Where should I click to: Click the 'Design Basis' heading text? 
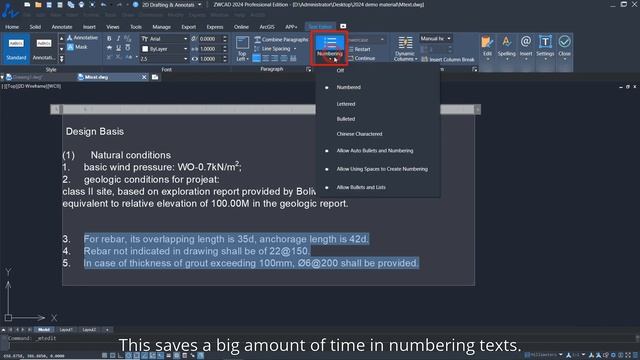coord(95,131)
